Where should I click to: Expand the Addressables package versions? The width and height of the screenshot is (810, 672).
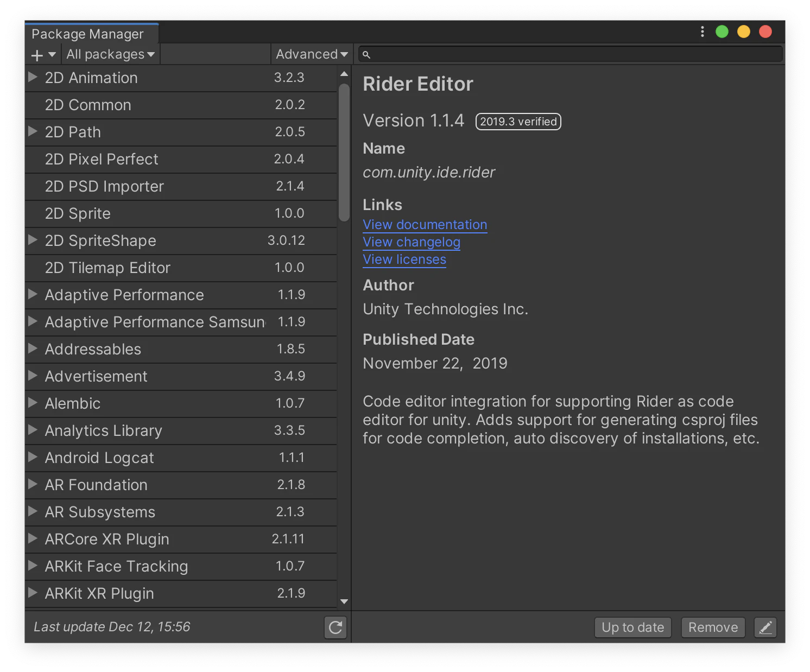33,348
